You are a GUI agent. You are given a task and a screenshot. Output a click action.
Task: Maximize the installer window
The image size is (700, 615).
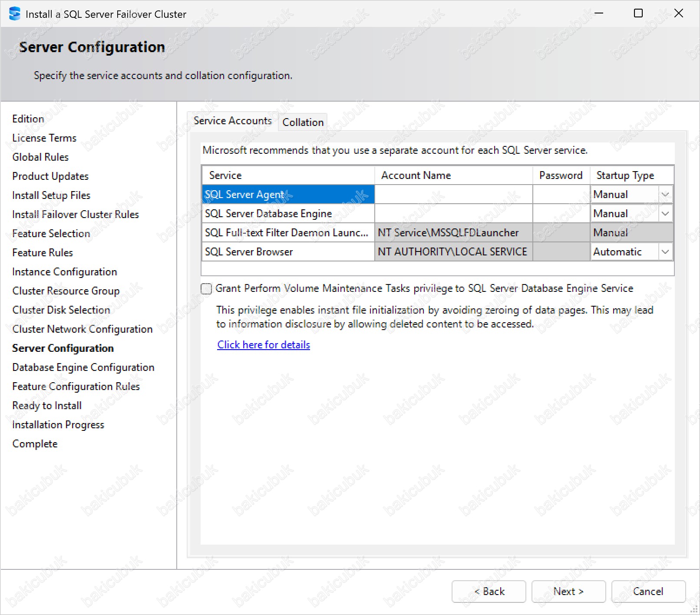[x=638, y=13]
